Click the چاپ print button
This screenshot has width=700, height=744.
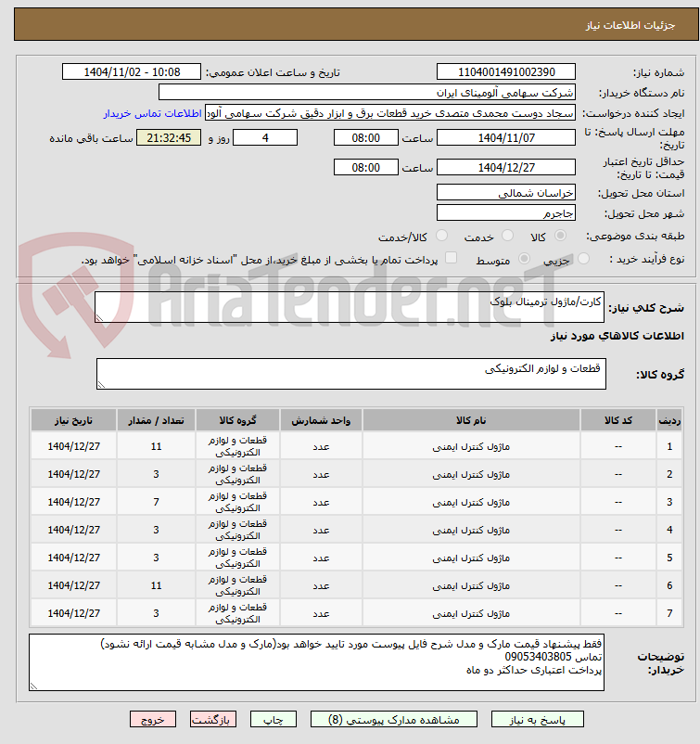(274, 719)
